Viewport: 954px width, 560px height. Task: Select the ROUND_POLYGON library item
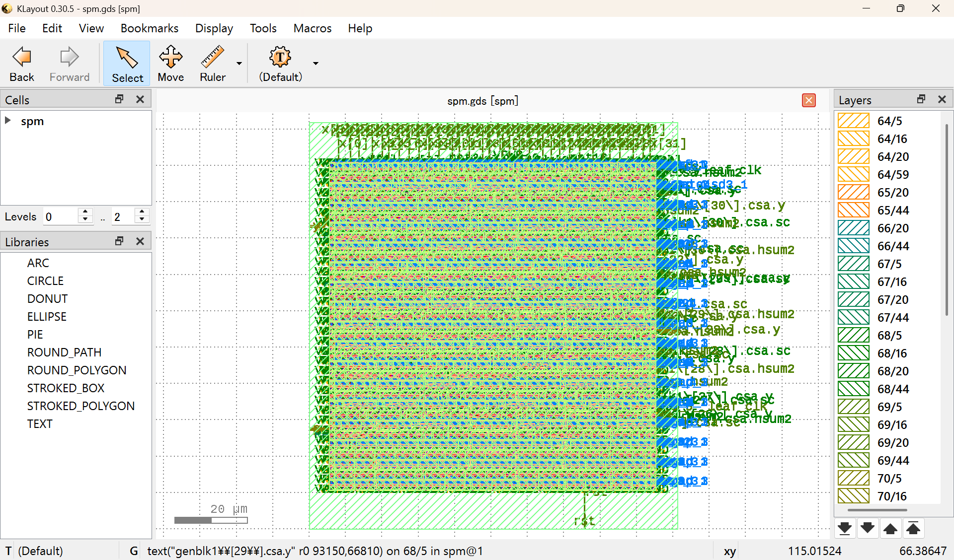tap(77, 370)
